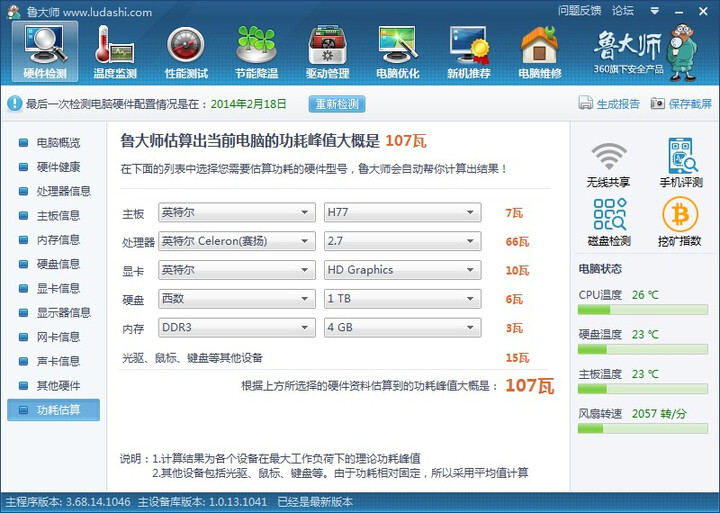
Task: Click the CPU温度 progress bar
Action: point(642,310)
